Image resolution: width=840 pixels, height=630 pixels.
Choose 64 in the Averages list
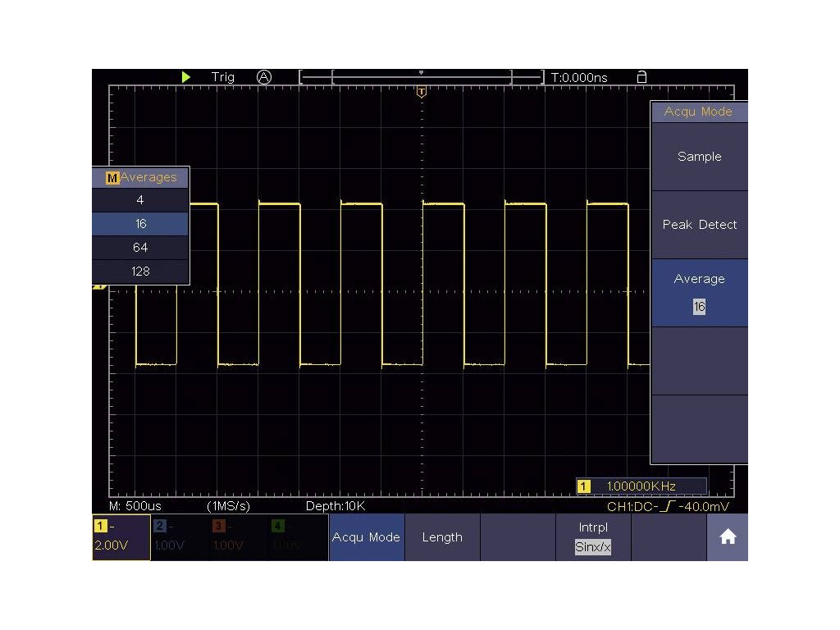point(140,247)
